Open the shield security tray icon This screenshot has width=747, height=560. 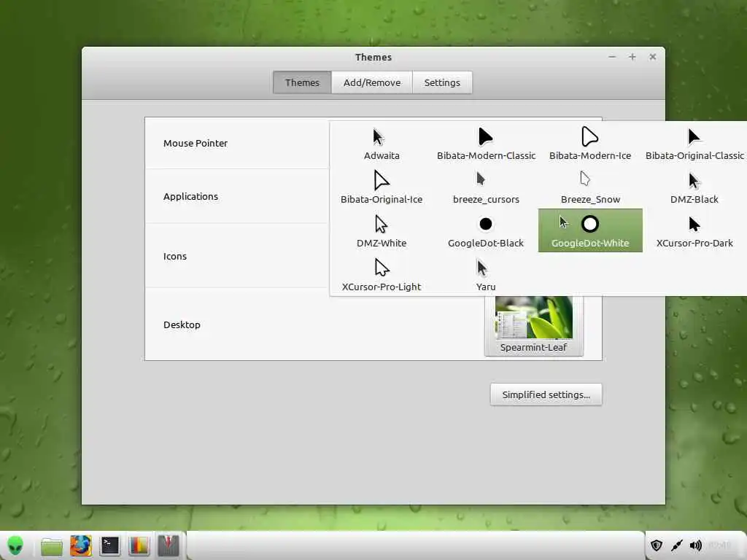(657, 545)
